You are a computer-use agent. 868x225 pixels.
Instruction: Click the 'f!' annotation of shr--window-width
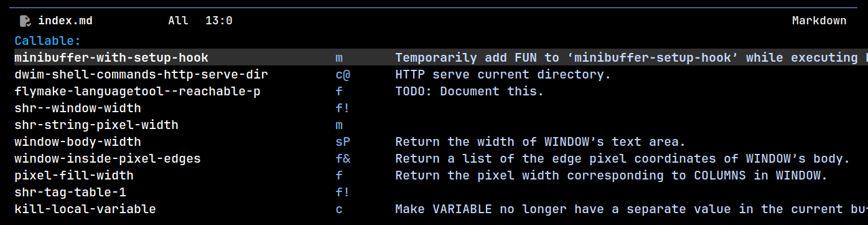tap(343, 108)
